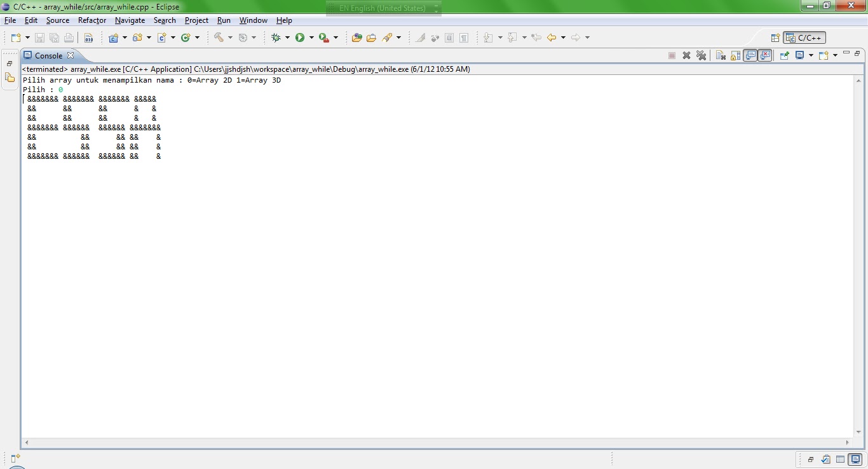Open New C++ Project dropdown arrow
The width and height of the screenshot is (868, 469).
[x=125, y=37]
